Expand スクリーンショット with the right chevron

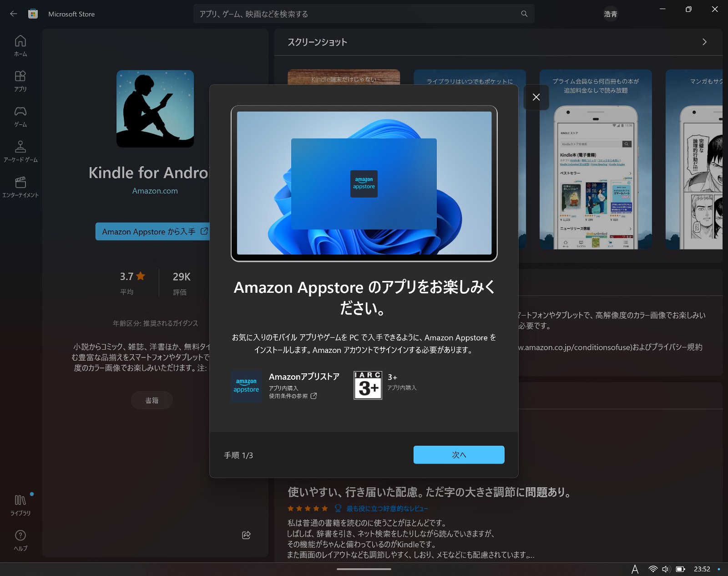point(705,42)
